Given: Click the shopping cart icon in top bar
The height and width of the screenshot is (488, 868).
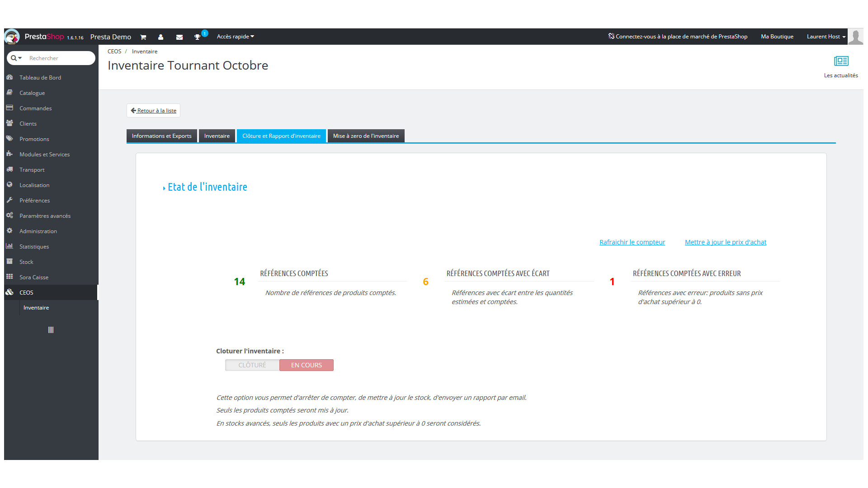Looking at the screenshot, I should [x=143, y=37].
